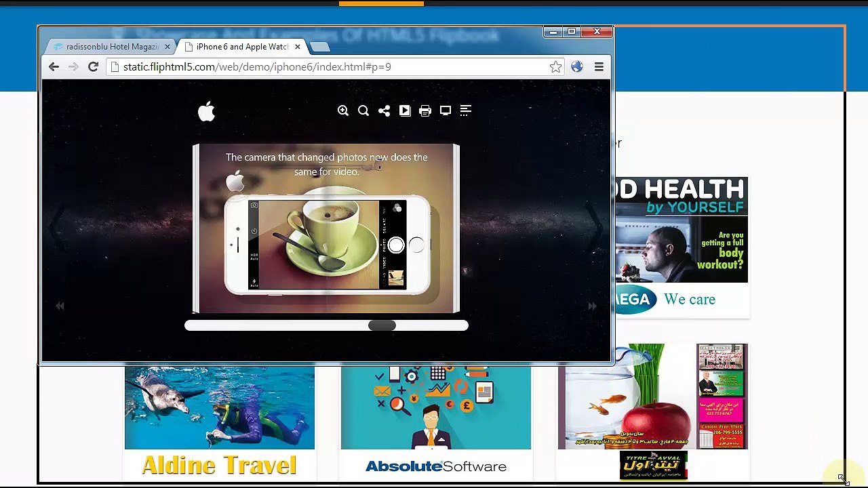Click the page file icon in address bar
This screenshot has width=868, height=488.
tap(115, 66)
